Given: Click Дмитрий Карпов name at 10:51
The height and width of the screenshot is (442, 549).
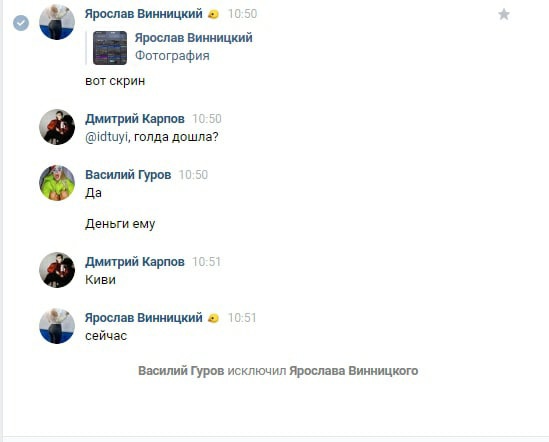Looking at the screenshot, I should coord(135,262).
